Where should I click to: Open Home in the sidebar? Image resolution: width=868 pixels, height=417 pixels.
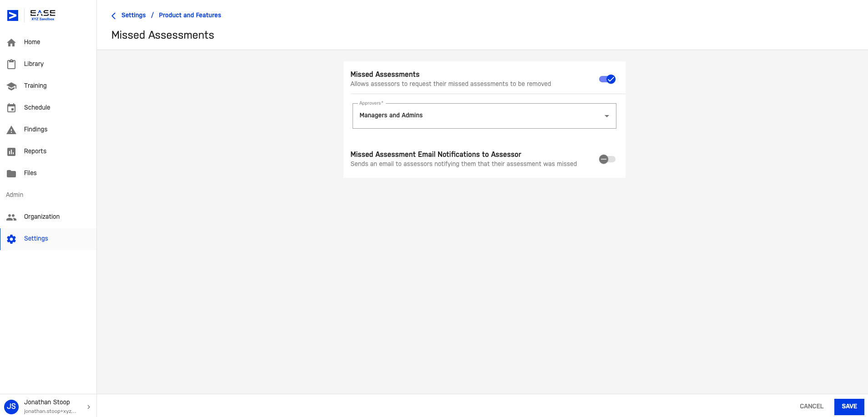pos(48,42)
